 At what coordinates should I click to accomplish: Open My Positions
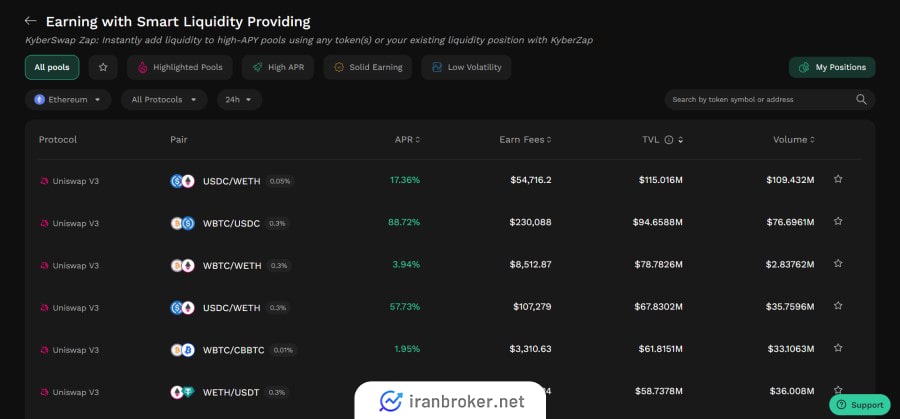pyautogui.click(x=832, y=67)
